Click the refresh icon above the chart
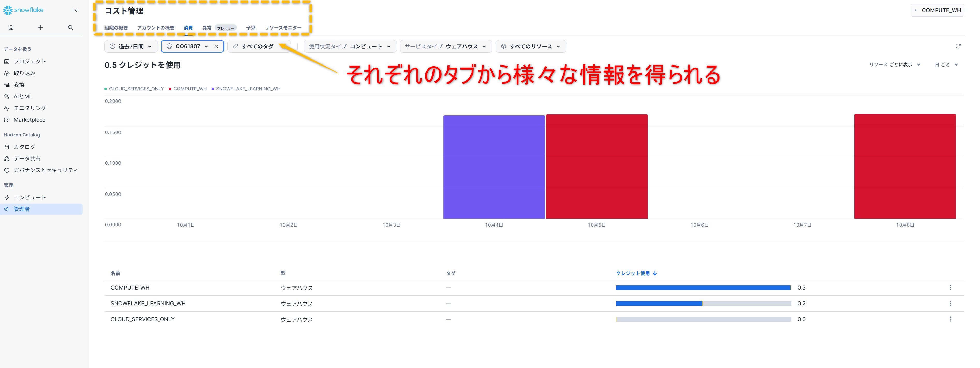 pyautogui.click(x=958, y=46)
